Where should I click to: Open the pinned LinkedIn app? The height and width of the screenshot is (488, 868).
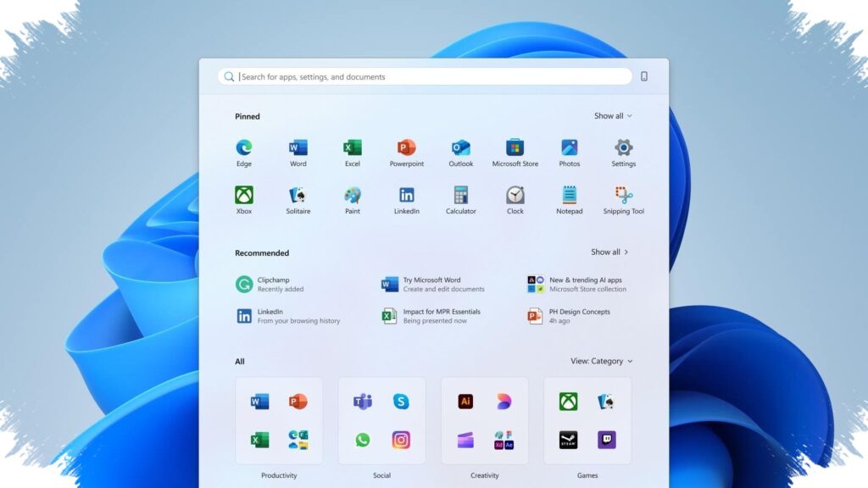406,200
